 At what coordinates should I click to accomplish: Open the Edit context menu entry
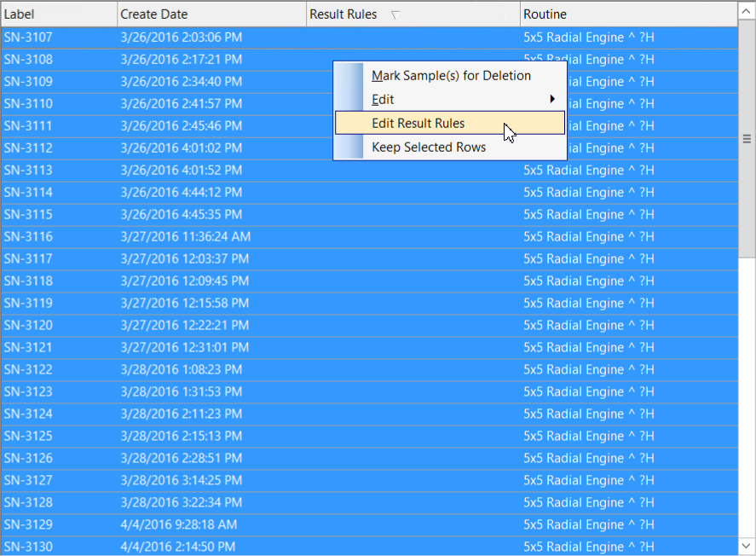[x=384, y=100]
